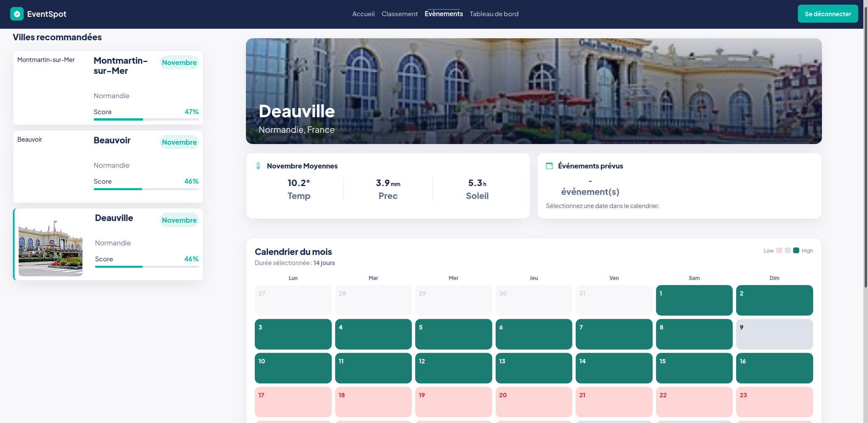Select the pink calendar day 23

pyautogui.click(x=774, y=402)
